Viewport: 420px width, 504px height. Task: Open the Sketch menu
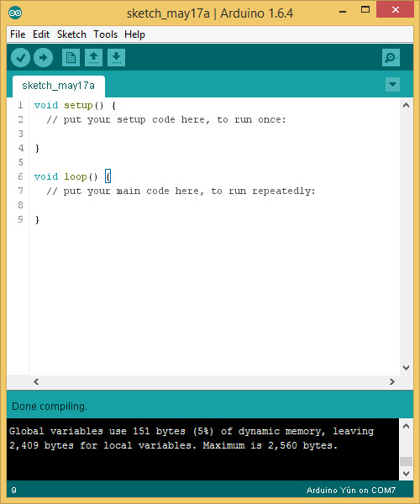click(x=71, y=34)
